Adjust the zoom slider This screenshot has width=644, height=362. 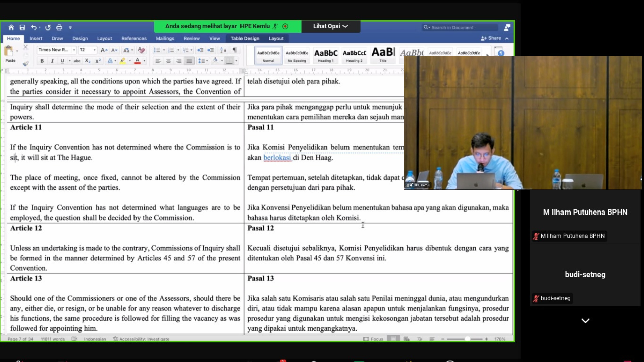coord(467,339)
